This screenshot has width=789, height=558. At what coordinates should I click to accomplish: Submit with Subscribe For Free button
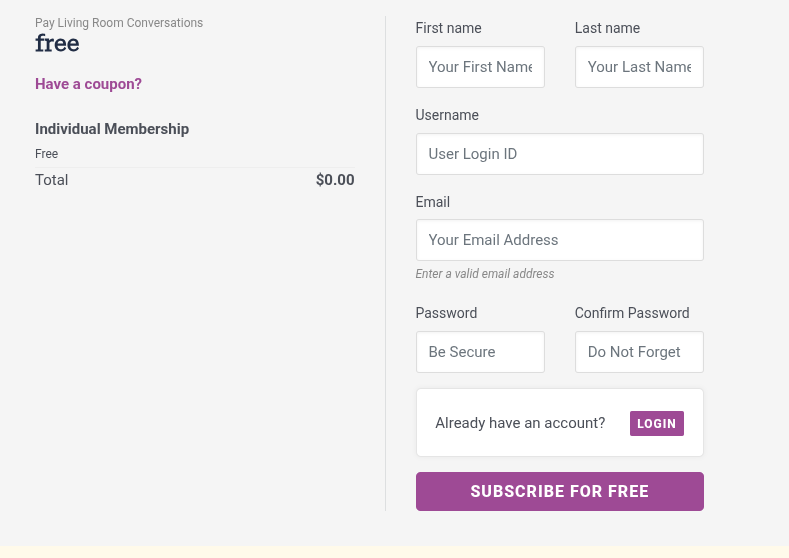(560, 492)
